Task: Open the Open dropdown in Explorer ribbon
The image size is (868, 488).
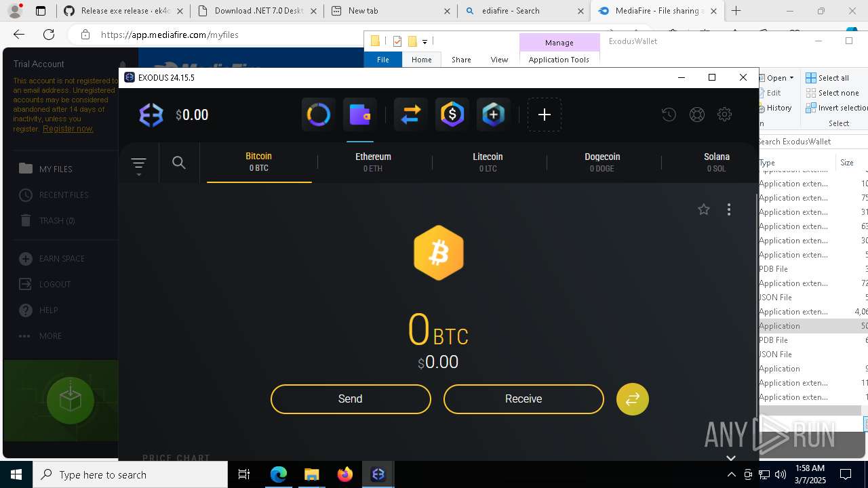Action: click(776, 78)
